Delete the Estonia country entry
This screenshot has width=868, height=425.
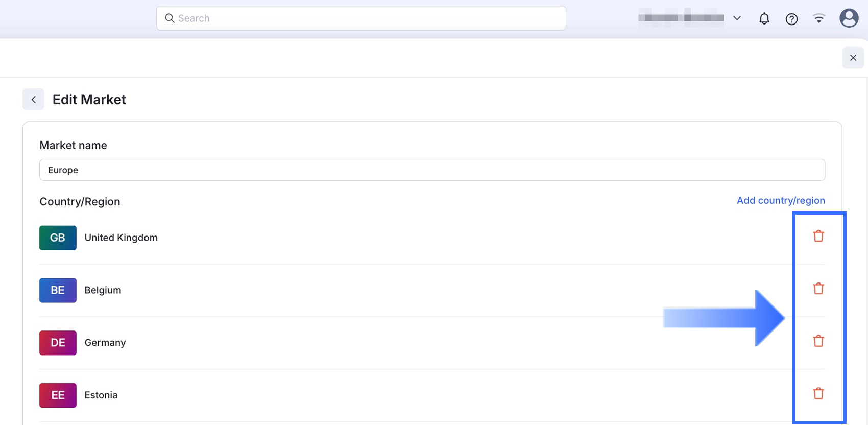(818, 394)
